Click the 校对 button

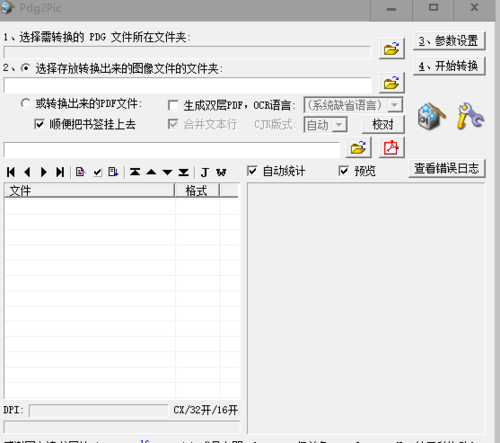[x=383, y=124]
